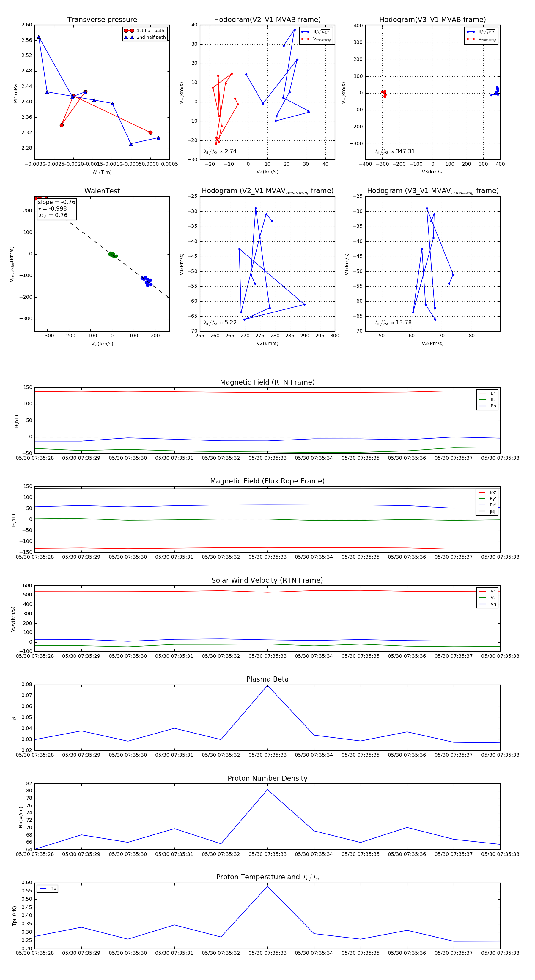Click the "Hodogram(V3_V1 MVAB frame)" title

pyautogui.click(x=432, y=20)
